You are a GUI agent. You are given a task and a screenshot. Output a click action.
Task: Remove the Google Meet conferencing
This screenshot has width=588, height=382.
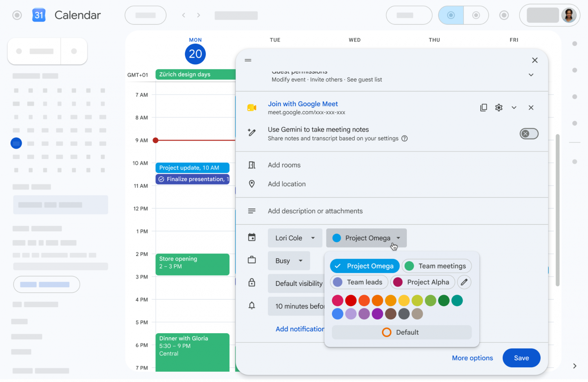(x=531, y=108)
